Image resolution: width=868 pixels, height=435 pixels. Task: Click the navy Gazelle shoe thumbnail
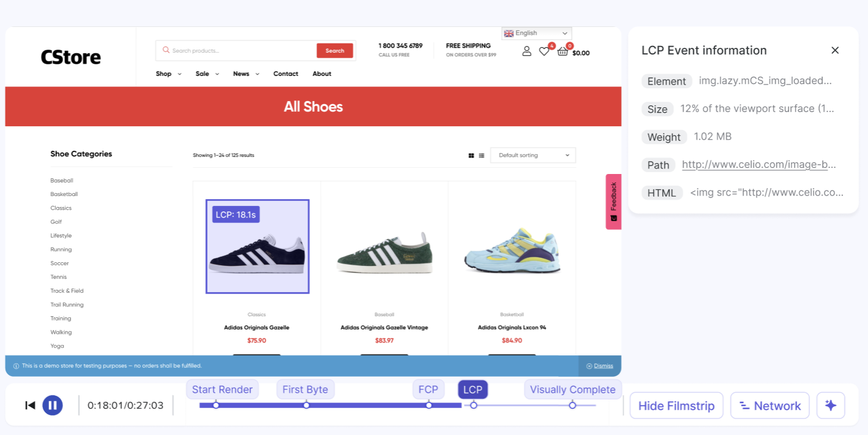click(x=257, y=246)
